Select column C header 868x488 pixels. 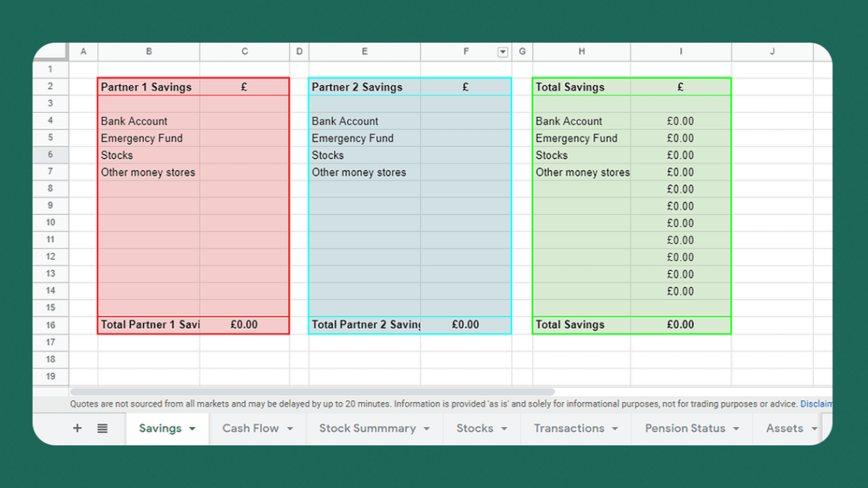(x=244, y=52)
